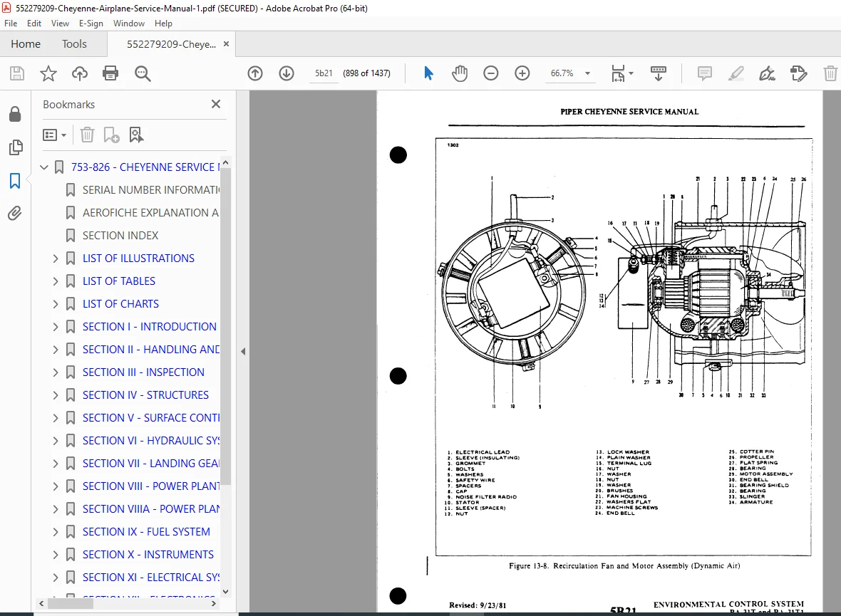Open the page thumbnails panel

(16, 147)
